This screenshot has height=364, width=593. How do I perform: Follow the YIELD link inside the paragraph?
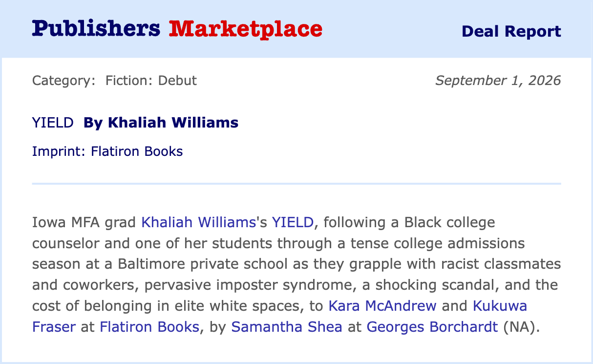tap(293, 223)
